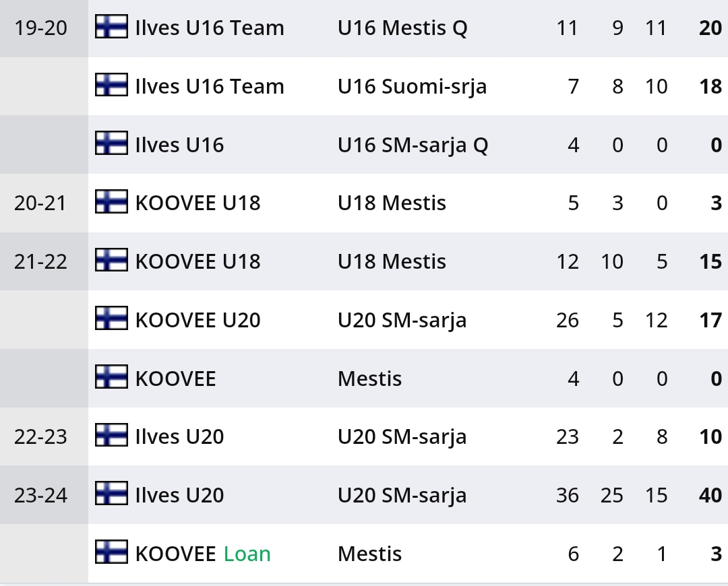Click flag icon beside KOOVEE Loan row
This screenshot has height=586, width=728.
click(x=111, y=553)
